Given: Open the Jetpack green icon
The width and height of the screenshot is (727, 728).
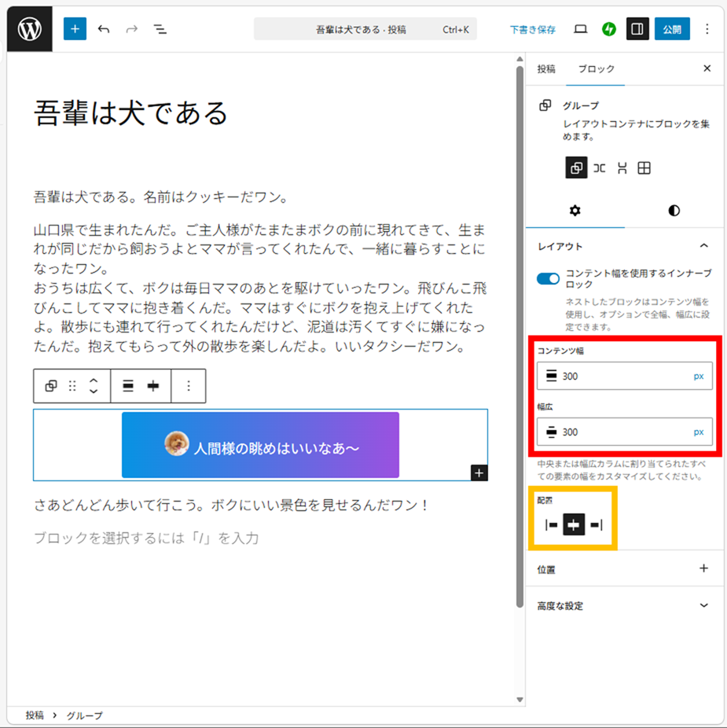Looking at the screenshot, I should pyautogui.click(x=608, y=29).
